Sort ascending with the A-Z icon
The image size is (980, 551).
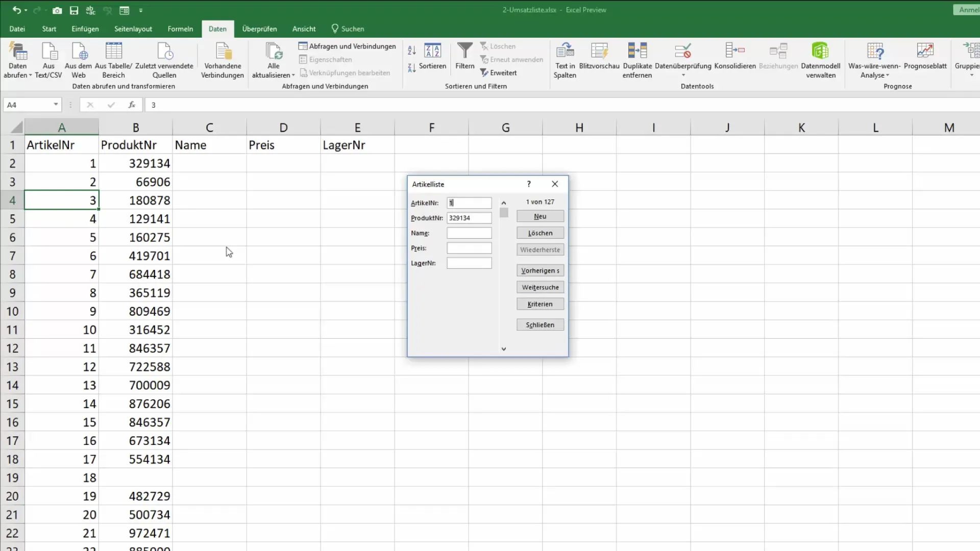(x=412, y=50)
